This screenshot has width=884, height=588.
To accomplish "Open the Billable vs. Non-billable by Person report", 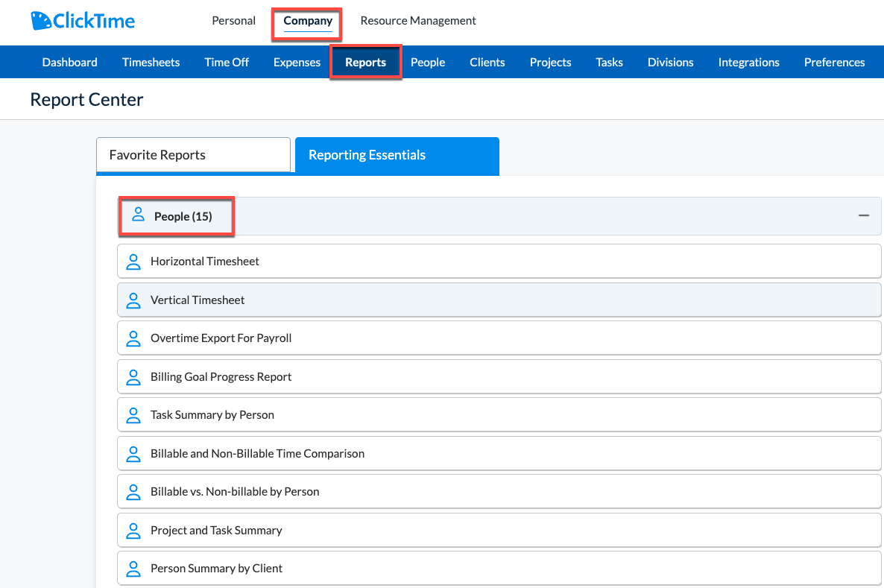I will 236,491.
